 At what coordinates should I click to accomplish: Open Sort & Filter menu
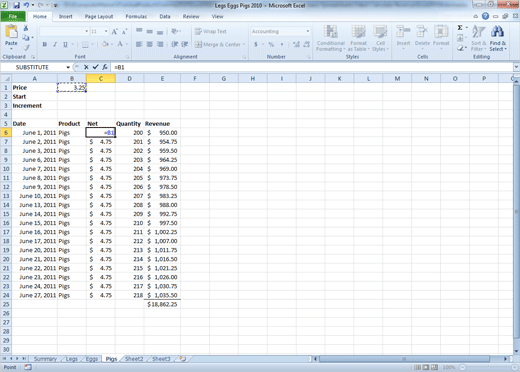pos(478,38)
